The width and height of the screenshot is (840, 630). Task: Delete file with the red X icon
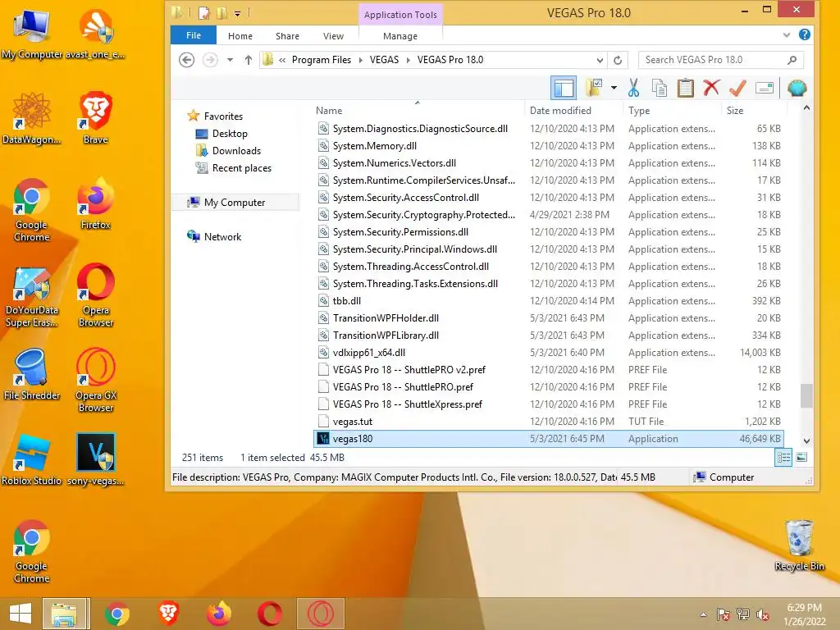point(711,88)
